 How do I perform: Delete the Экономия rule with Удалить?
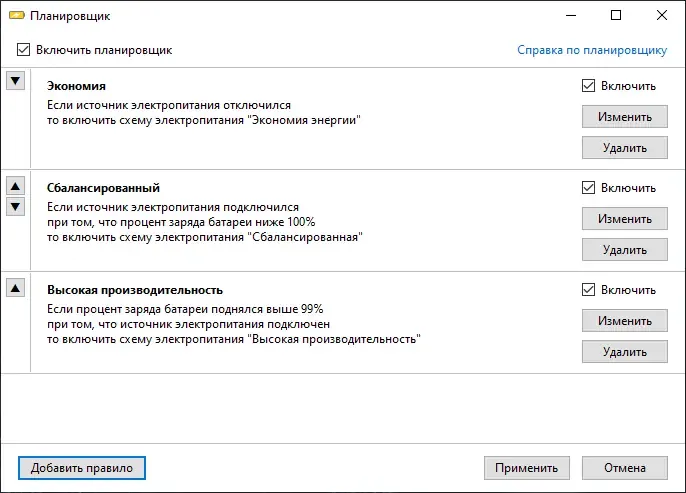(624, 148)
